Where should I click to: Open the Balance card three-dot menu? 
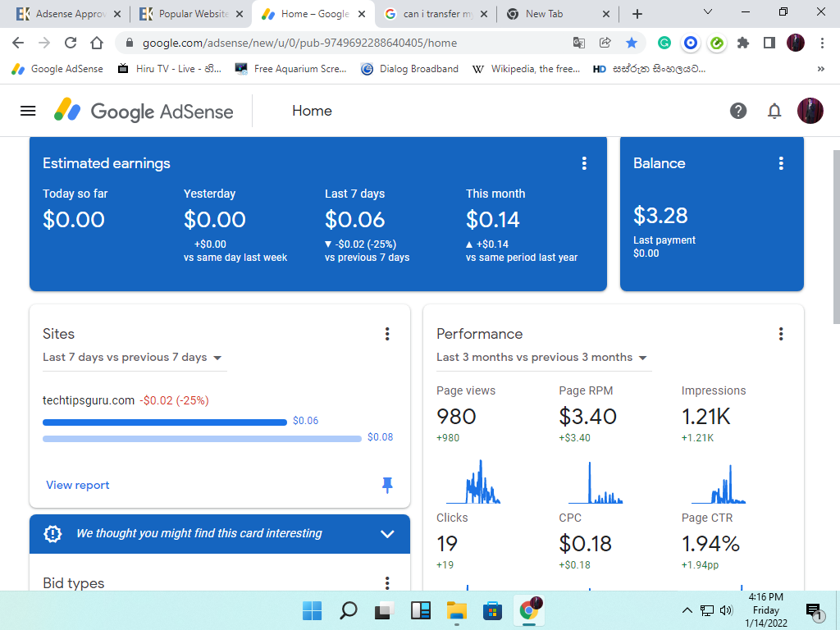(781, 163)
